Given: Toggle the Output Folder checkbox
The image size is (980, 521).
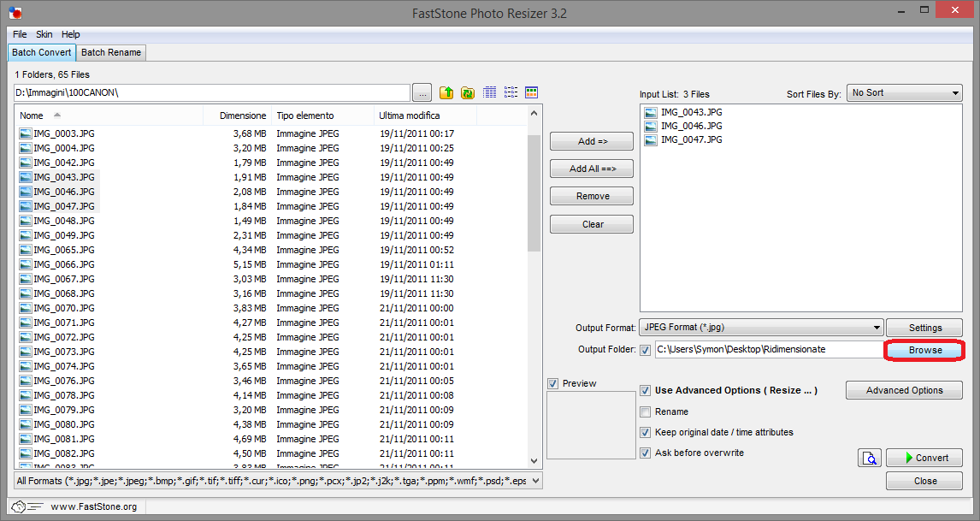Looking at the screenshot, I should (646, 350).
